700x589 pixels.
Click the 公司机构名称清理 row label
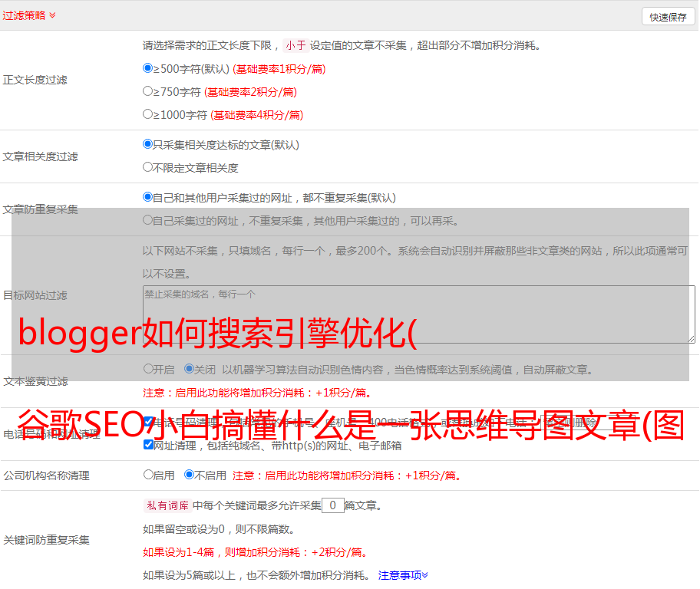click(x=46, y=475)
